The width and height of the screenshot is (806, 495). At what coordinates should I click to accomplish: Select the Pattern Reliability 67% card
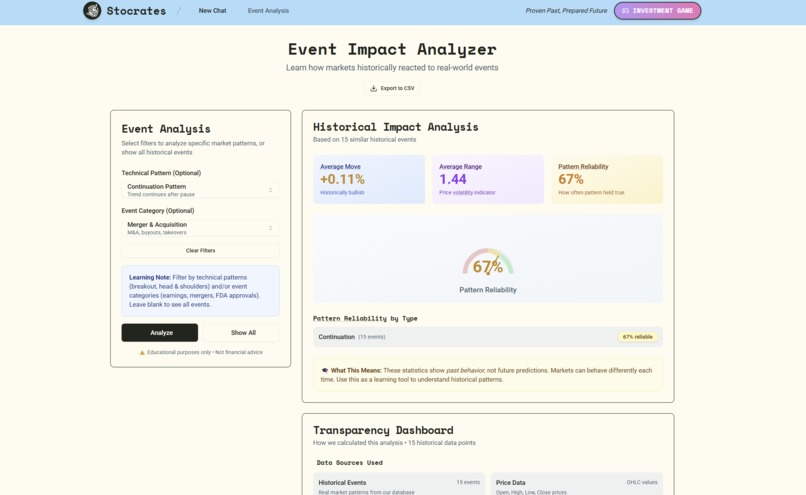click(x=607, y=179)
